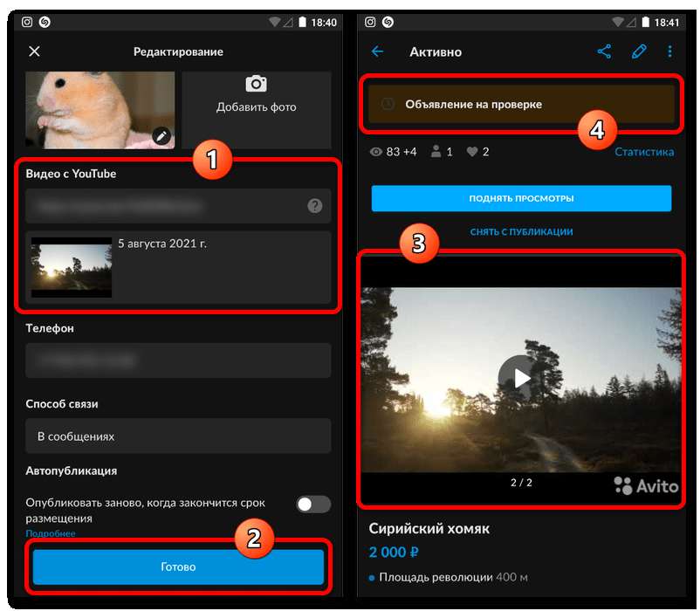Tap the heart favorites icon count 2
The width and height of the screenshot is (700, 611).
pos(472,152)
